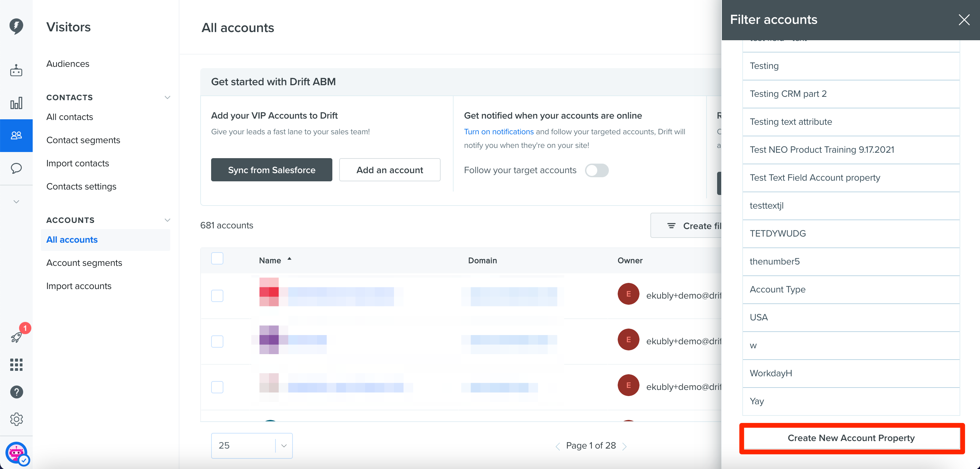Open Contact segments menu item
Screen dimensions: 980x469
(83, 140)
